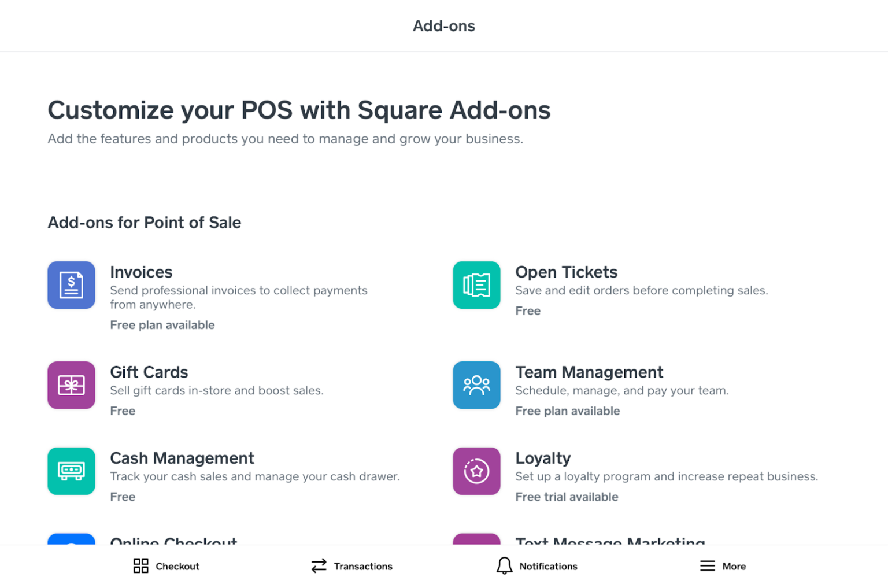Switch to the Checkout tab label
This screenshot has width=888, height=588.
tap(177, 567)
